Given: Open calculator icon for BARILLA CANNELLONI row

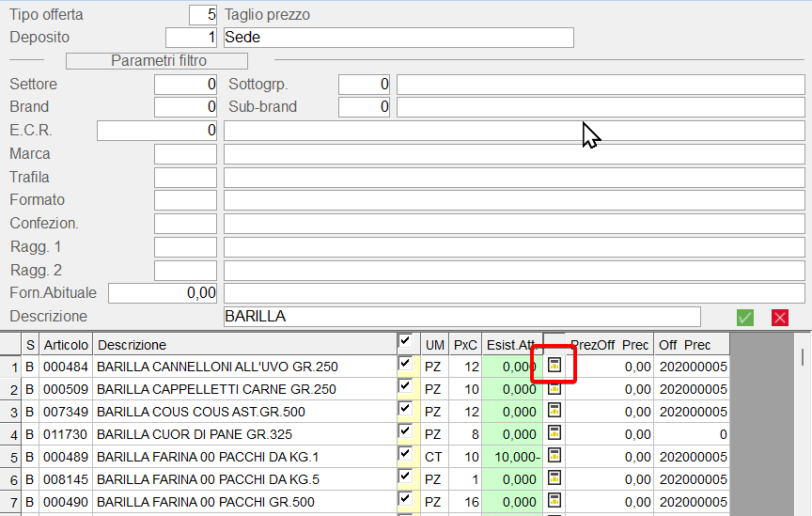Looking at the screenshot, I should coord(554,365).
